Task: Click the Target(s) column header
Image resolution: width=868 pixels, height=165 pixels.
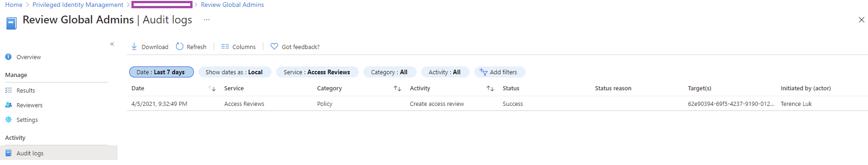Action: (699, 88)
